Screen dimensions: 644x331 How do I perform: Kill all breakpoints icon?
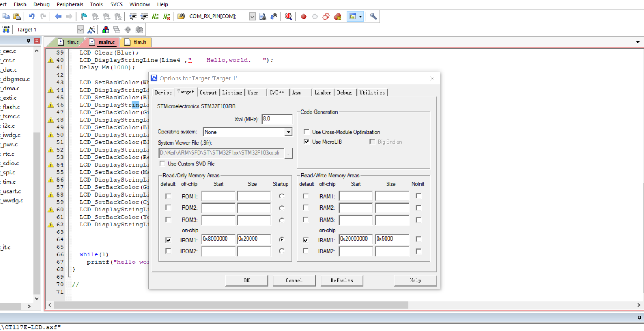(338, 16)
